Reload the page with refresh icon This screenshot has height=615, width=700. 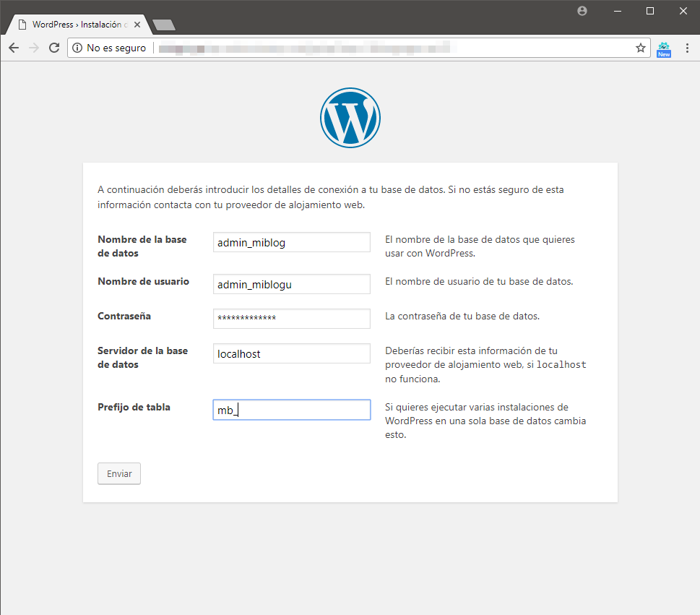[x=54, y=48]
